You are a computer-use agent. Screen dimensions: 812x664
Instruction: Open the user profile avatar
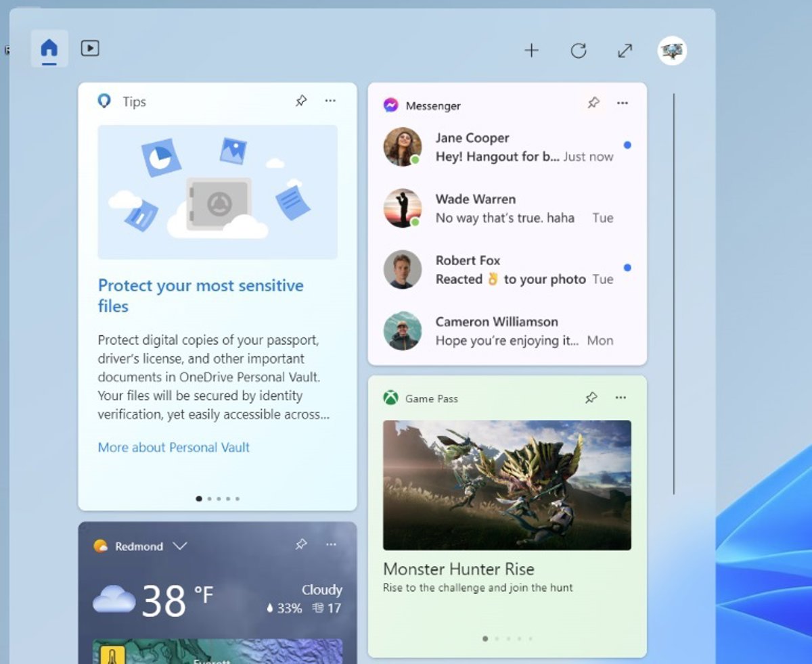point(672,51)
